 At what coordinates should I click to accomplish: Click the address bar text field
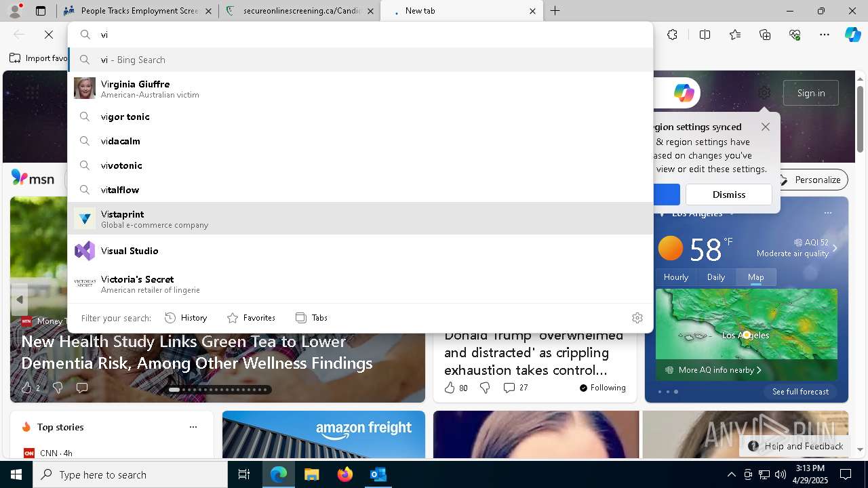point(373,35)
